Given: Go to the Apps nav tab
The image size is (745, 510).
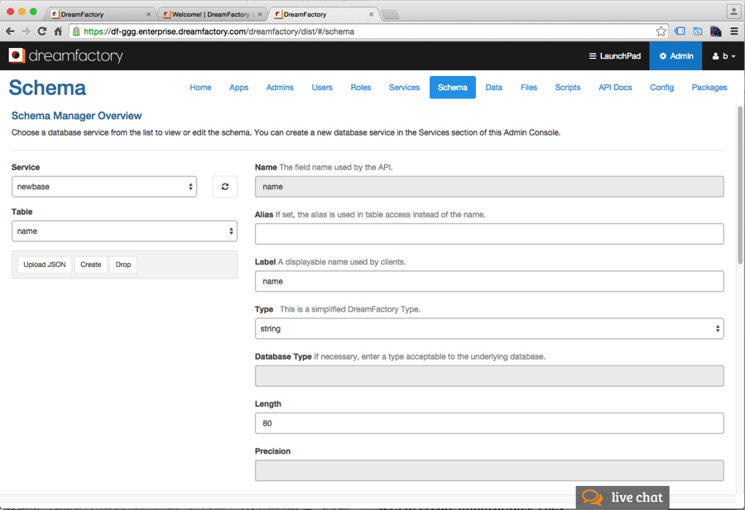Looking at the screenshot, I should click(x=239, y=87).
